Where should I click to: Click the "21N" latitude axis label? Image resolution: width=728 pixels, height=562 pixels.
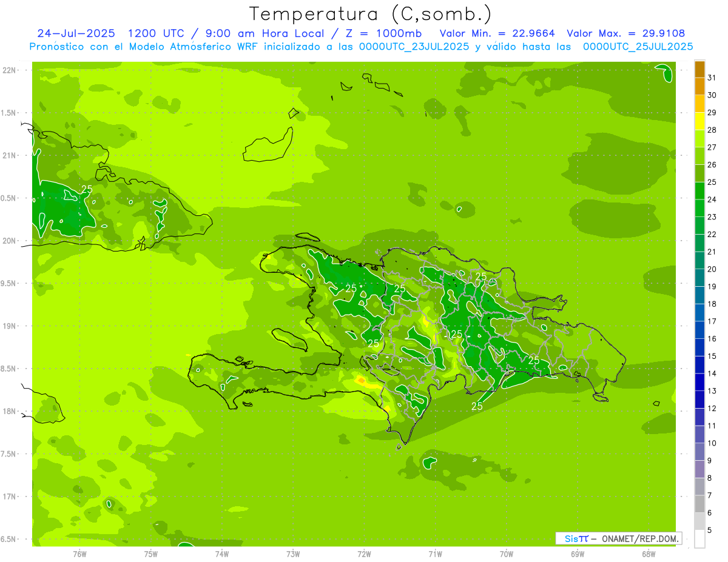[10, 155]
